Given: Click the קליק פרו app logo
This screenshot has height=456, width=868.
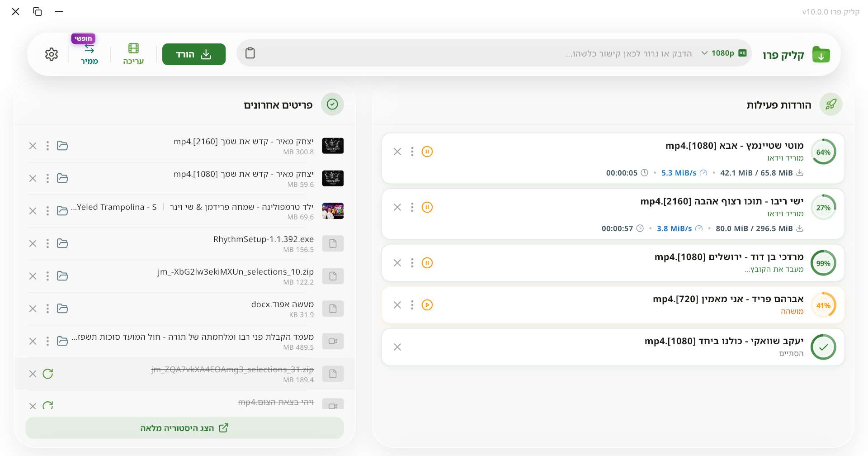Looking at the screenshot, I should point(821,54).
